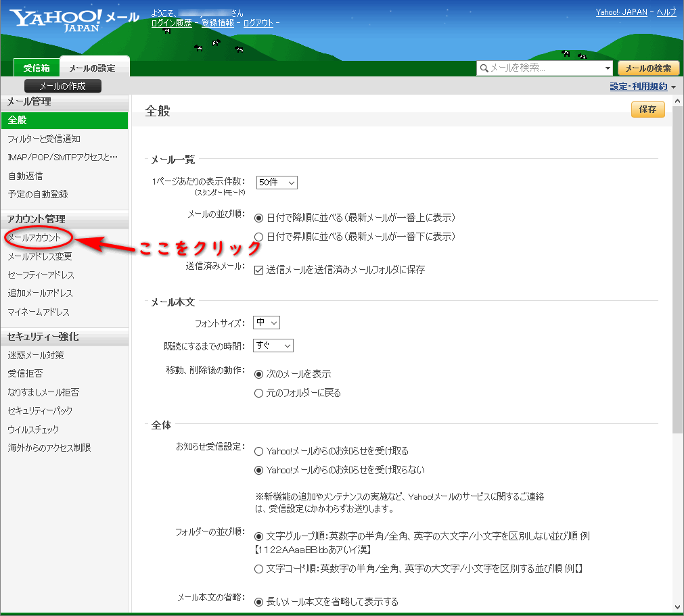Open the すぐ mark-as-read time dropdown

point(273,346)
